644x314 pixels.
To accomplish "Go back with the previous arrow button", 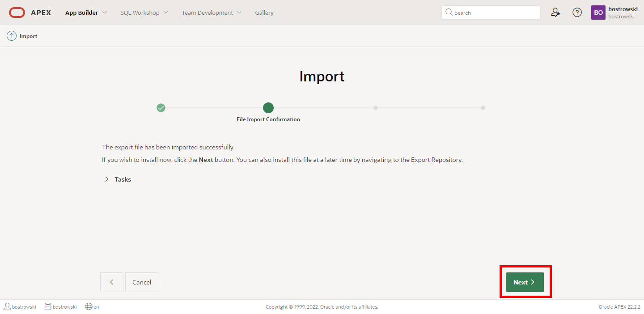I will coord(112,282).
